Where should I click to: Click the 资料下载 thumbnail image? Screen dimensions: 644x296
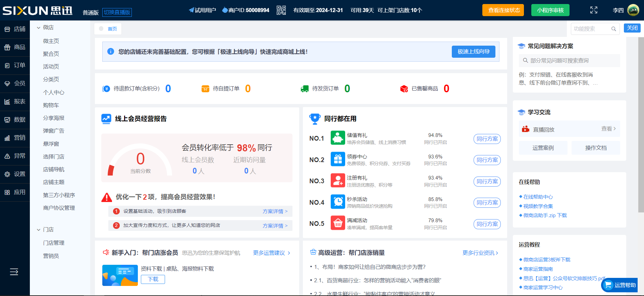tap(120, 276)
